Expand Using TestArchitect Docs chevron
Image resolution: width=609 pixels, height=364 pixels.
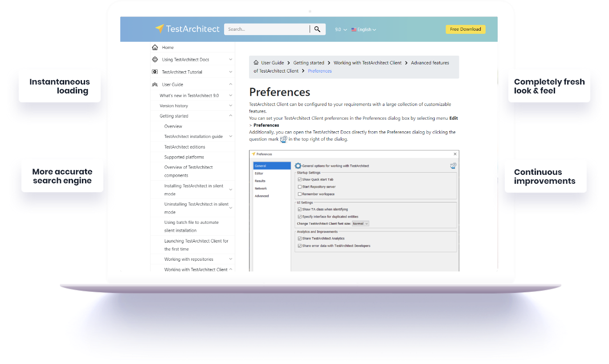tap(230, 59)
